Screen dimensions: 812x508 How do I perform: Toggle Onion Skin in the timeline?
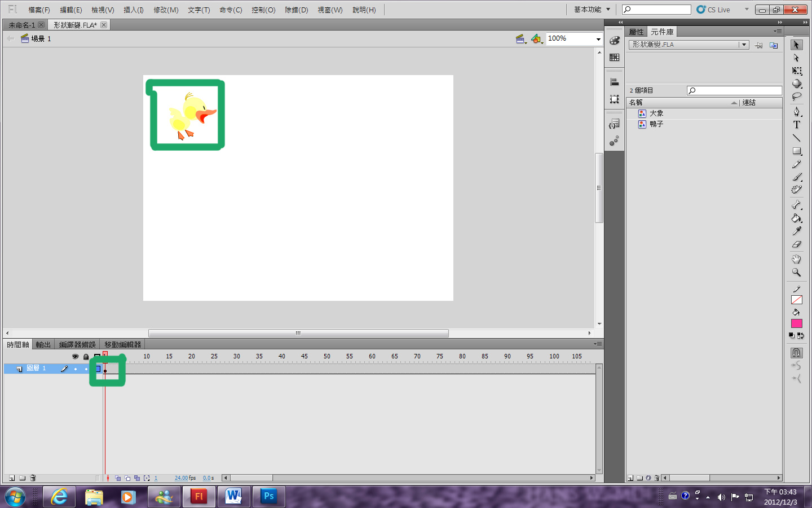click(118, 478)
